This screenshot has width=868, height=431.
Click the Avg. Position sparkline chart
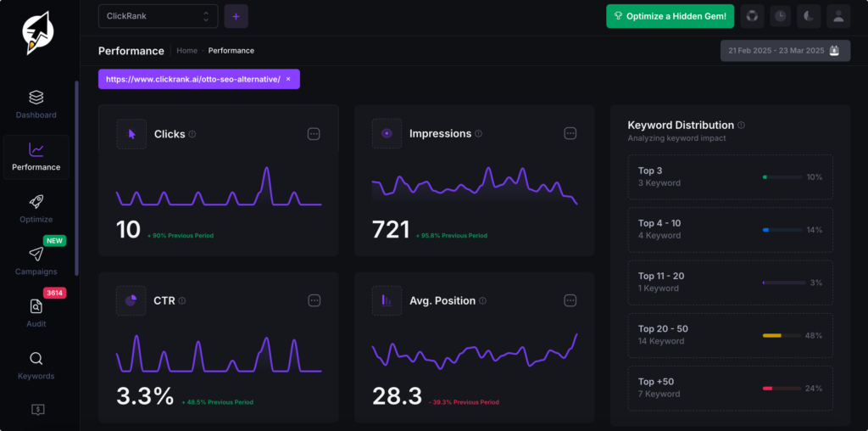pos(475,351)
